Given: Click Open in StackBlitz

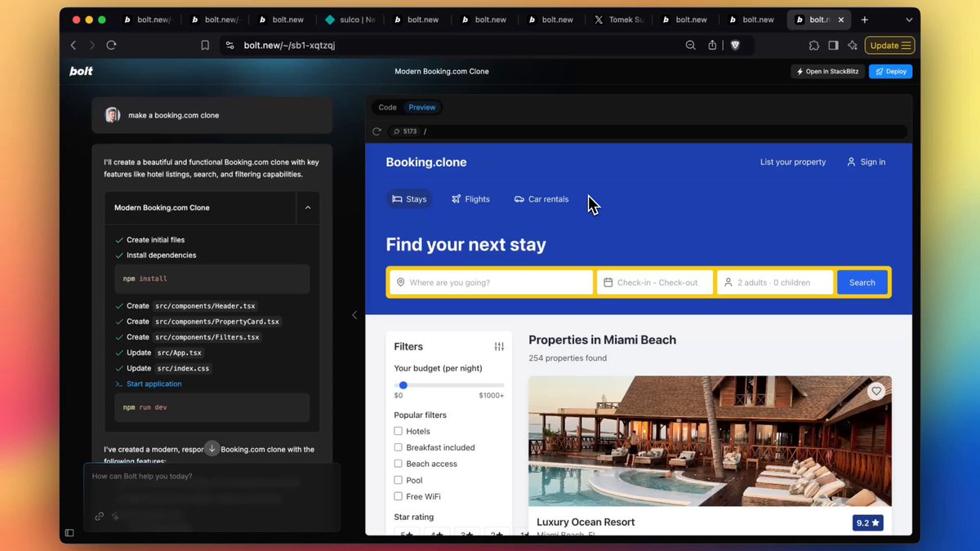Looking at the screenshot, I should (x=827, y=71).
